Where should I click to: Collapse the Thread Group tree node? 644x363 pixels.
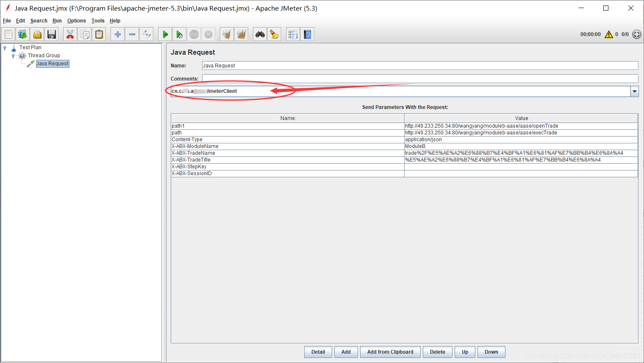(x=13, y=56)
